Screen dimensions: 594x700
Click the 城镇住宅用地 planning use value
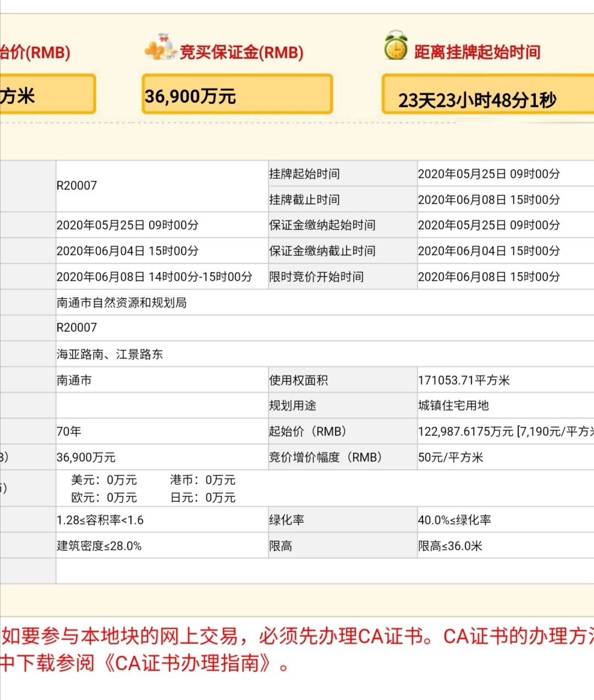[x=453, y=406]
